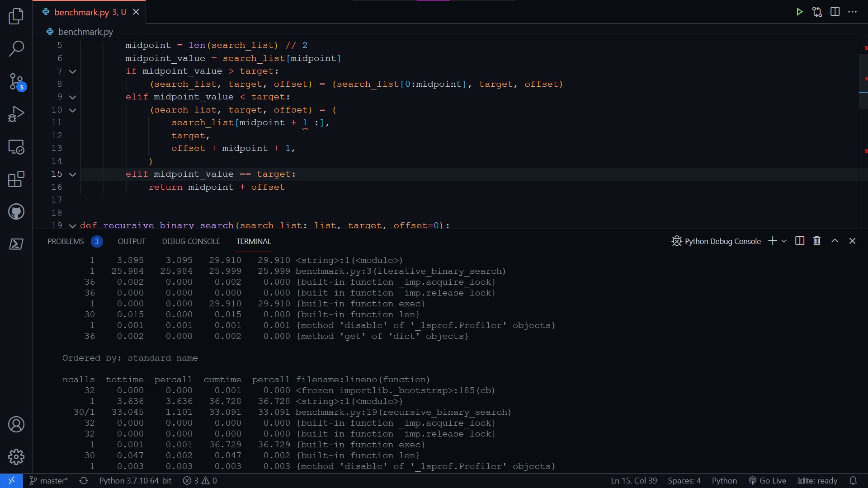The height and width of the screenshot is (488, 868).
Task: Open the launch profile dropdown beside new terminal
Action: click(x=784, y=241)
